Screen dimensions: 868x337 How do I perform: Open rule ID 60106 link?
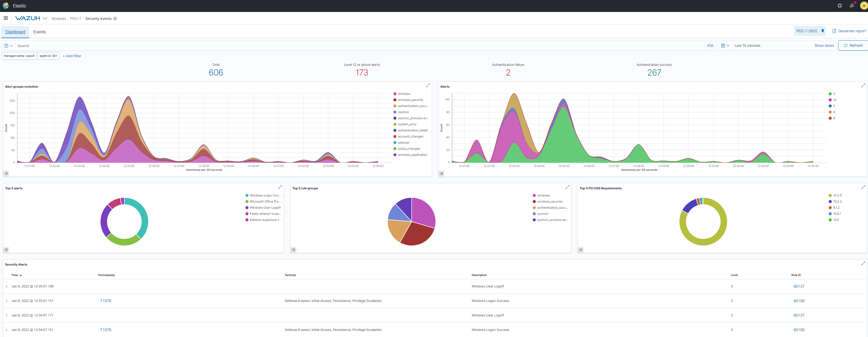point(799,301)
